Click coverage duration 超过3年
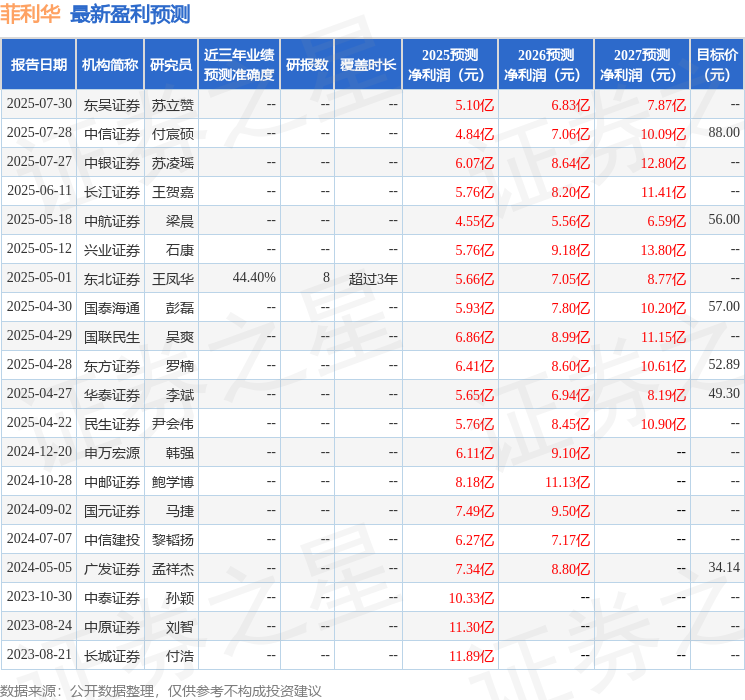Viewport: 745px width, 700px height. (x=373, y=279)
